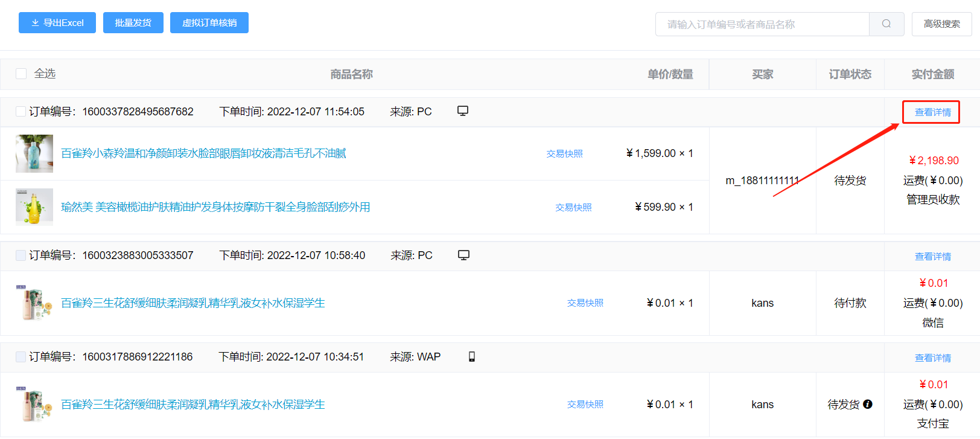Click the buyer name m_18811111111
This screenshot has width=980, height=439.
point(762,181)
